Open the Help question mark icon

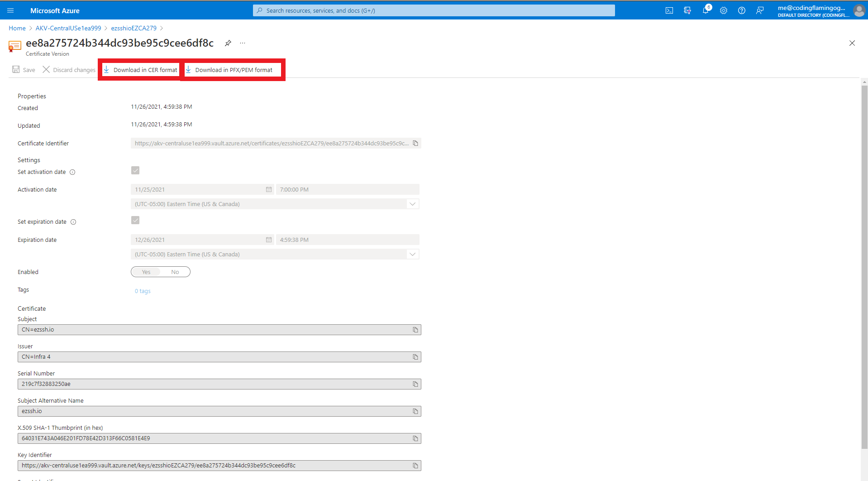tap(742, 10)
